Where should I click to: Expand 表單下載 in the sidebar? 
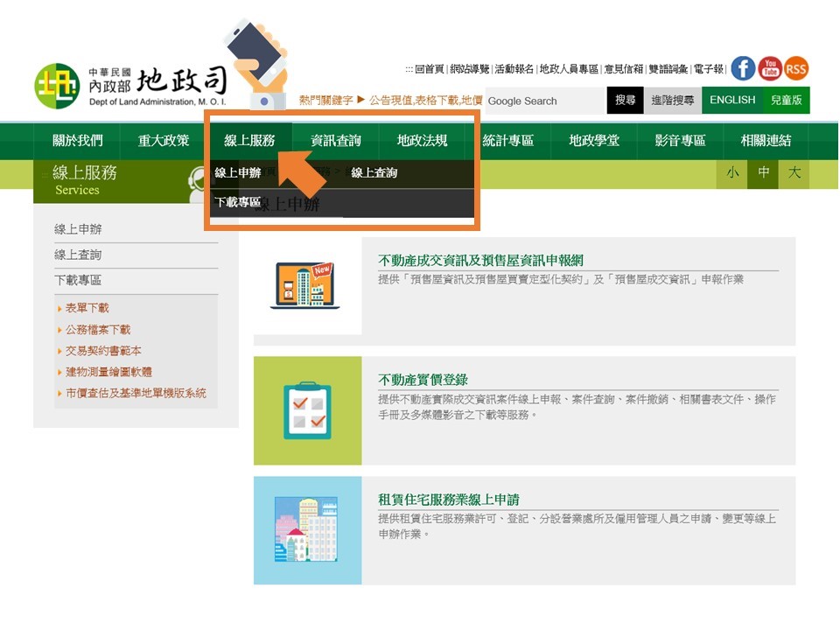click(87, 308)
